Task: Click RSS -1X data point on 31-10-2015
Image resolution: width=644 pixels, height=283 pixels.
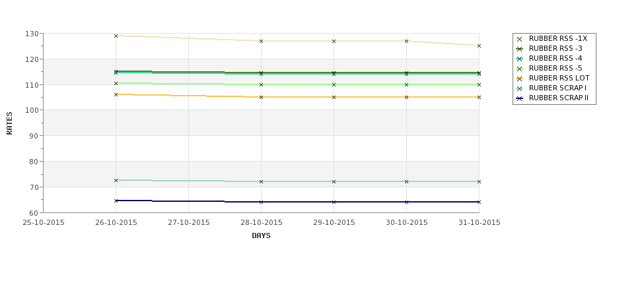Action: tap(479, 46)
